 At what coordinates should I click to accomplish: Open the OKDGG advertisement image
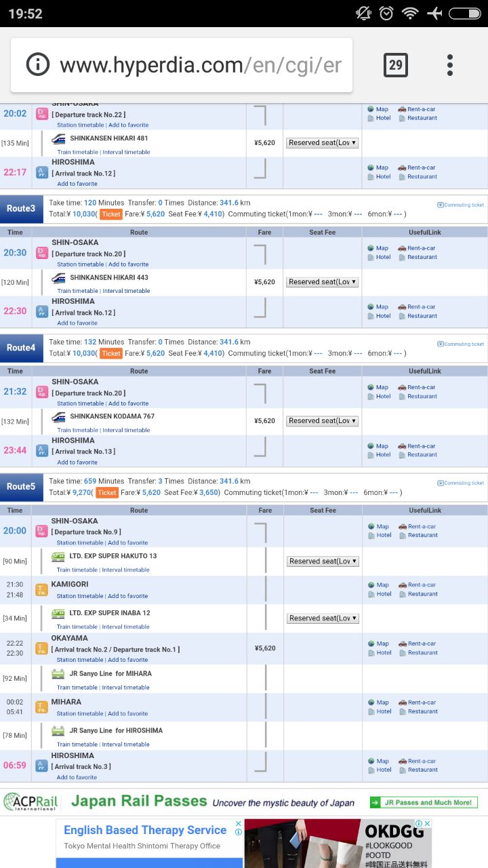pos(338,844)
